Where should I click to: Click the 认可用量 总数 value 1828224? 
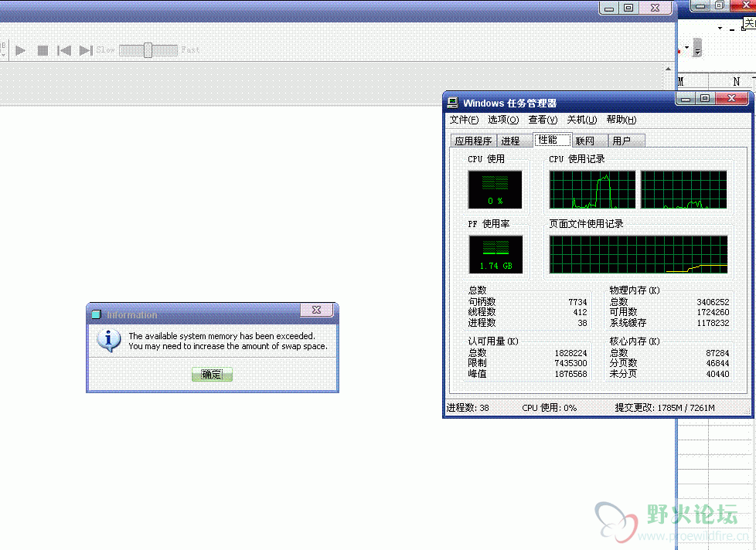(x=570, y=353)
